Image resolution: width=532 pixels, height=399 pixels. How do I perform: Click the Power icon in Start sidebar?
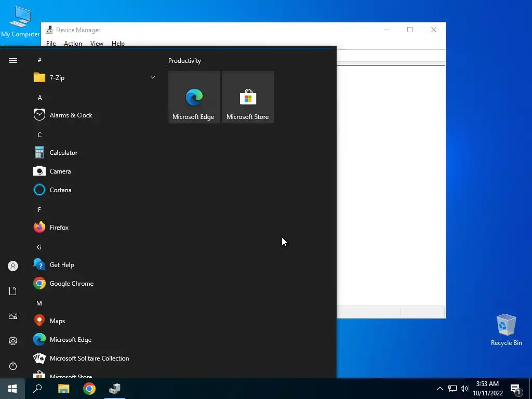point(13,366)
